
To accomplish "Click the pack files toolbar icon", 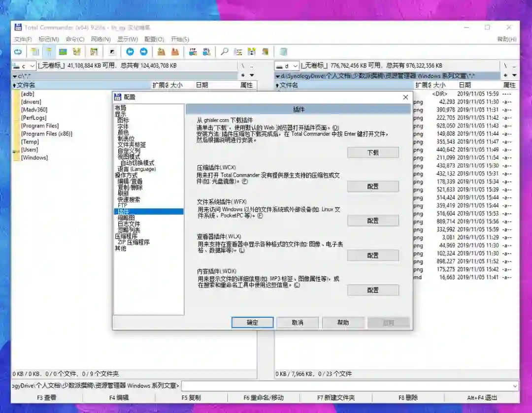I will point(161,52).
